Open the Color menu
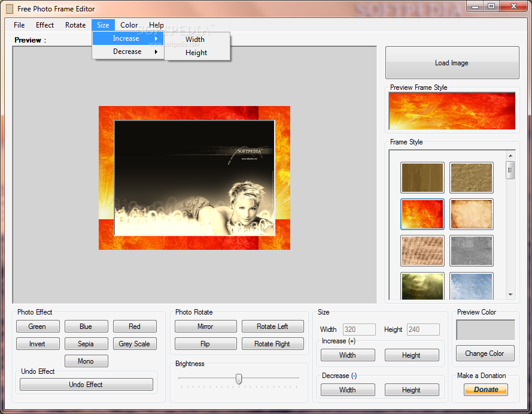The height and width of the screenshot is (414, 532). [x=129, y=25]
